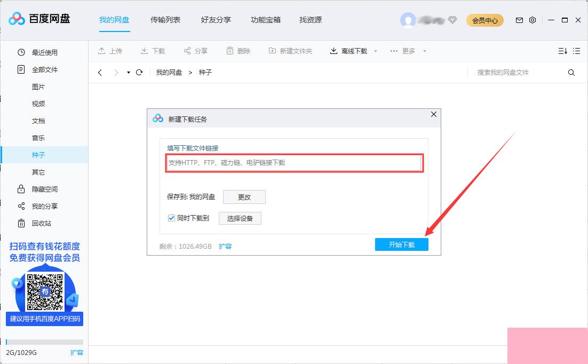The width and height of the screenshot is (588, 364).
Task: Click the 选择设备 button
Action: tap(240, 218)
